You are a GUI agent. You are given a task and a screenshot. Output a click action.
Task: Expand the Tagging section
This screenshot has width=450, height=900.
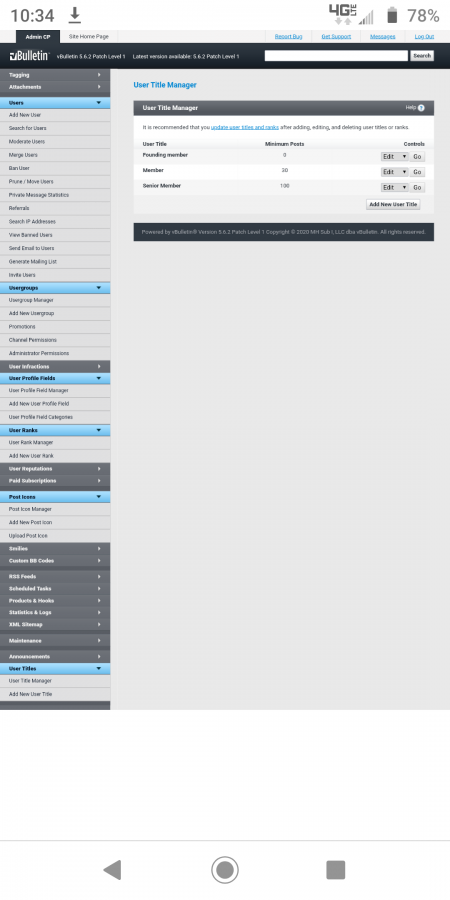coord(55,75)
